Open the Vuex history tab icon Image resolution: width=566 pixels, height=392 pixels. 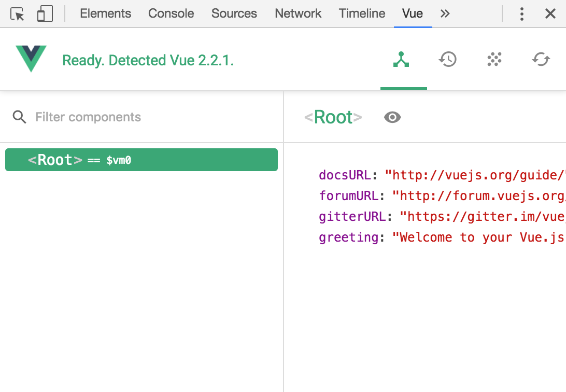pyautogui.click(x=448, y=59)
